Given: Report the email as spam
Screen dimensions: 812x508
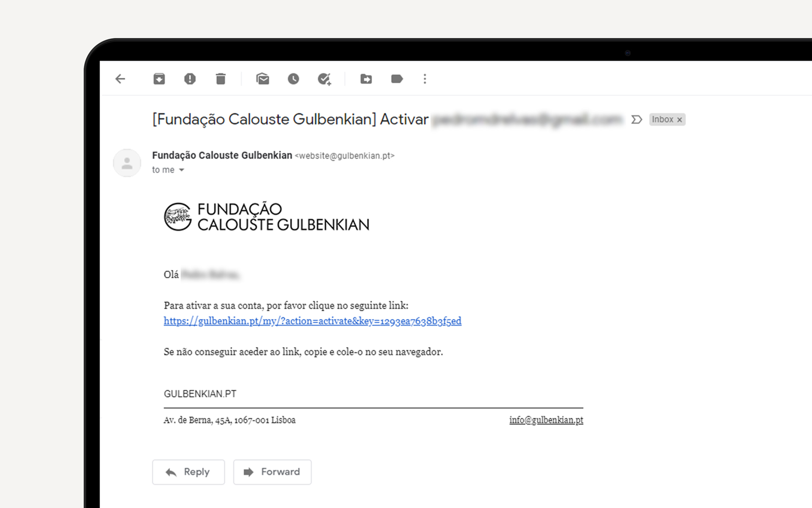Looking at the screenshot, I should 190,79.
